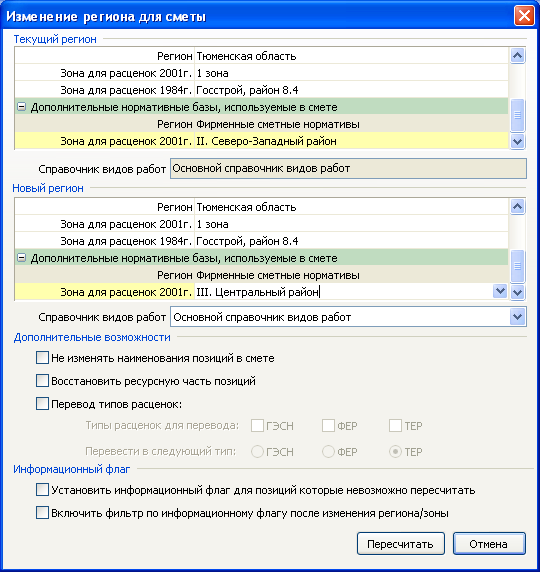
Task: Click scroll-down arrow in Текущий регион list
Action: (517, 141)
